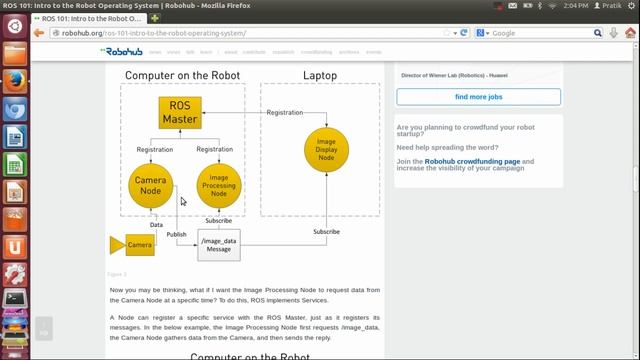This screenshot has height=360, width=640.
Task: Select the ROS 101 browser tab
Action: pos(88,18)
